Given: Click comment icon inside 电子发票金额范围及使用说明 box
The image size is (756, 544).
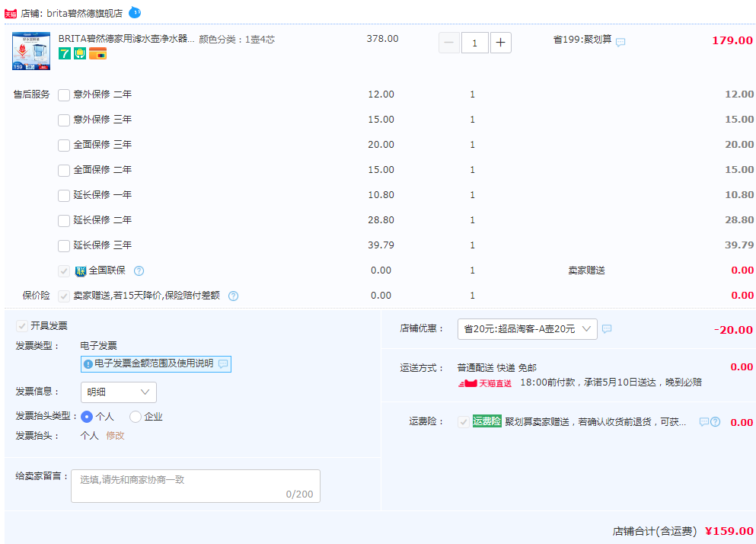Looking at the screenshot, I should (x=223, y=364).
